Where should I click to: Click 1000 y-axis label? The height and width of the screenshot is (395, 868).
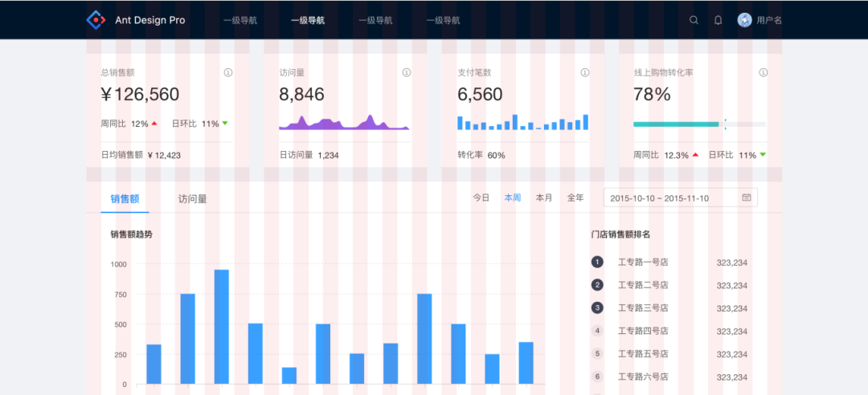[118, 264]
